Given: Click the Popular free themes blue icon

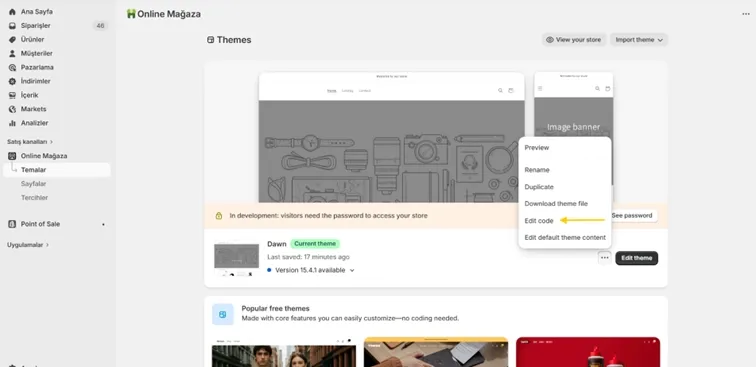Looking at the screenshot, I should [x=223, y=314].
